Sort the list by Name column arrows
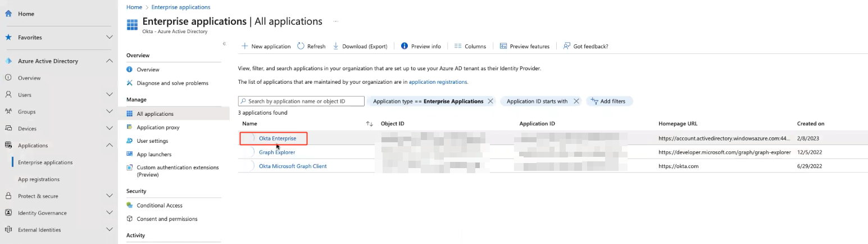Image resolution: width=868 pixels, height=244 pixels. 369,124
